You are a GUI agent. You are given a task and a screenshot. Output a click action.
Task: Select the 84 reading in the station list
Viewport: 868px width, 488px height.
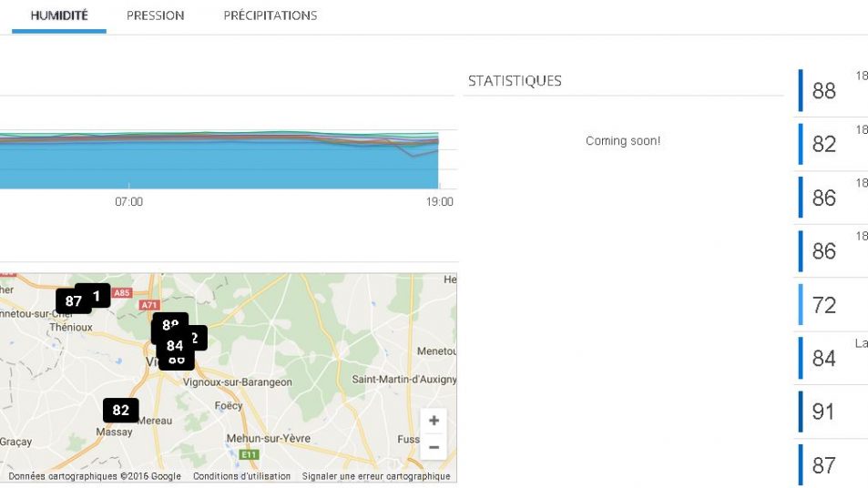823,359
